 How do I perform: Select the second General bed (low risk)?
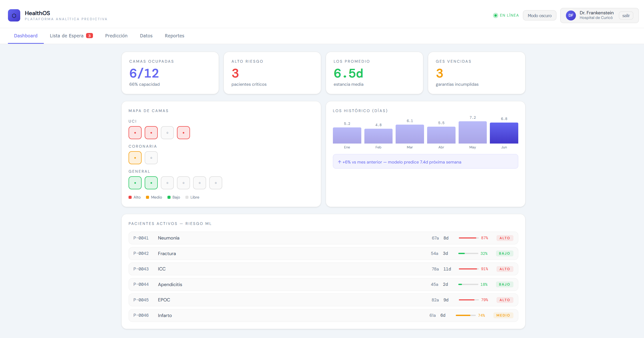click(151, 183)
